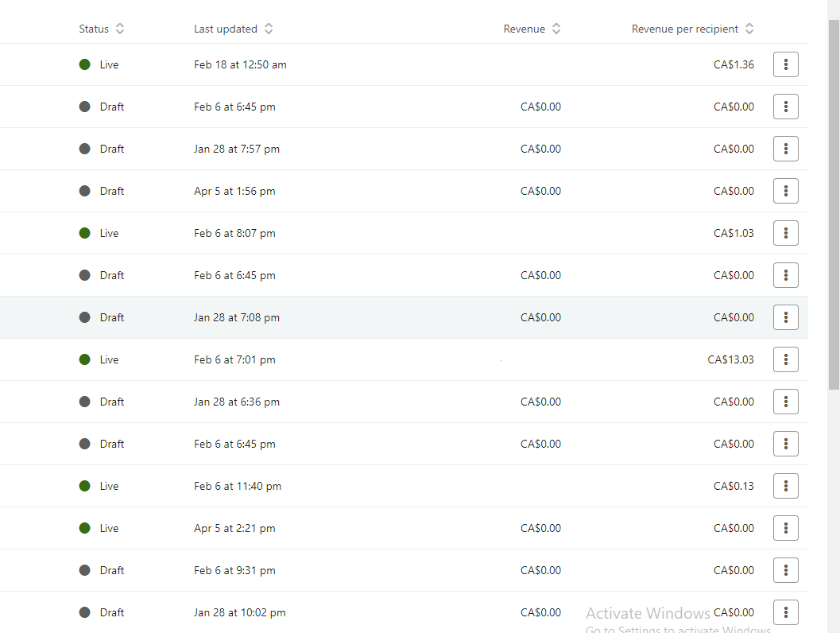Select the 'Feb 18 at 12:50 am' date
The height and width of the screenshot is (633, 840).
pyautogui.click(x=240, y=65)
